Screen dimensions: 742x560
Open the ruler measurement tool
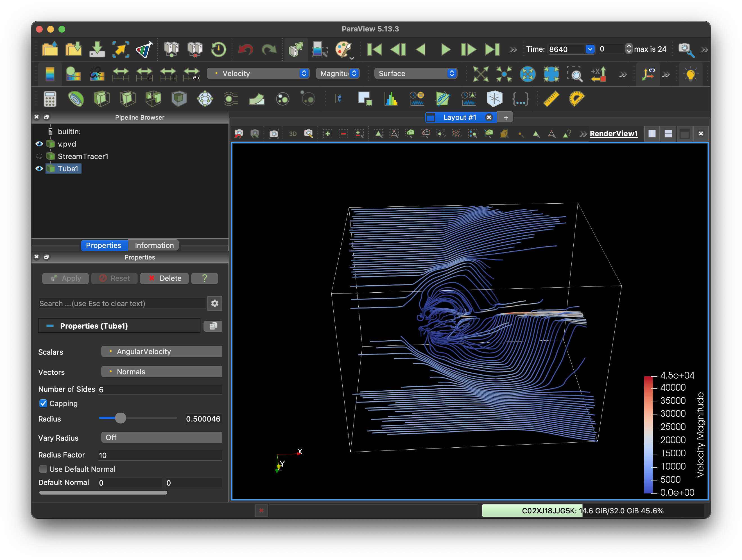click(x=551, y=99)
